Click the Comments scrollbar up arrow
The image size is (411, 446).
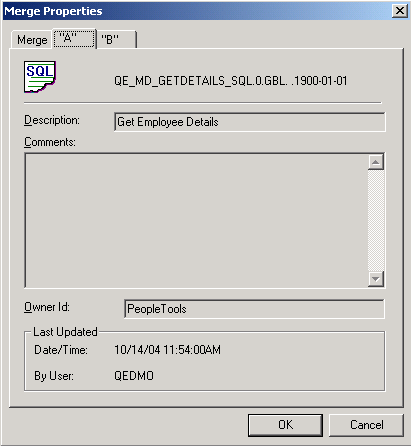coord(376,162)
